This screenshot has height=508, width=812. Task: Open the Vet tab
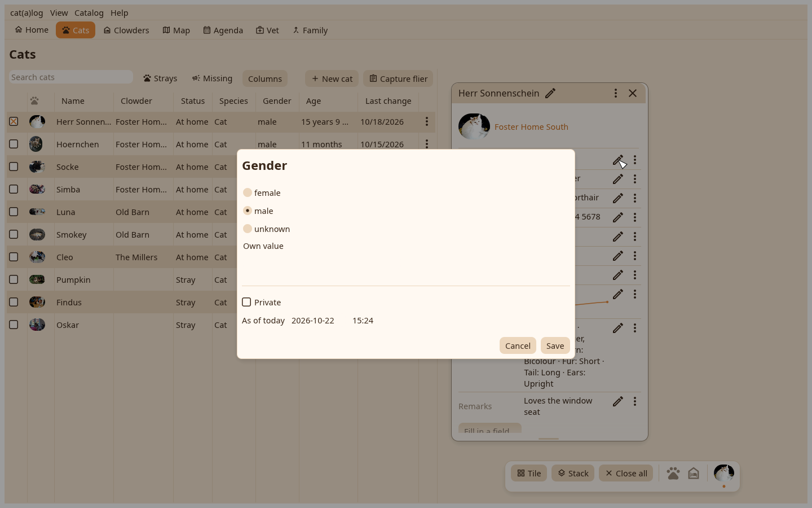(267, 30)
